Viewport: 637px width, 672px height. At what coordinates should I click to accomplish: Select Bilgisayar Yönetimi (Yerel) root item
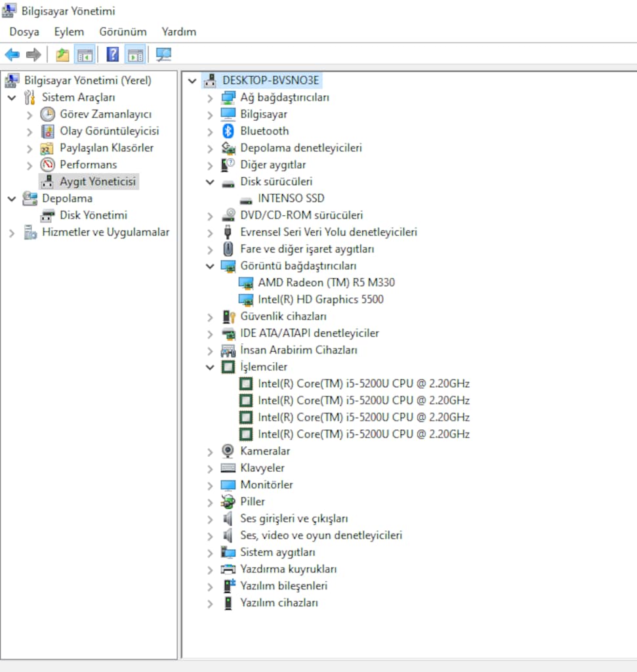[88, 81]
